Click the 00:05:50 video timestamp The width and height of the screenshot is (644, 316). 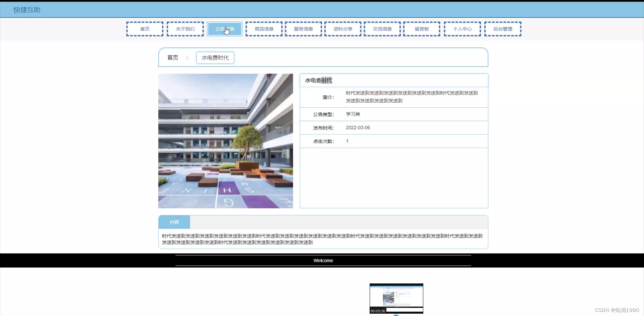378,311
